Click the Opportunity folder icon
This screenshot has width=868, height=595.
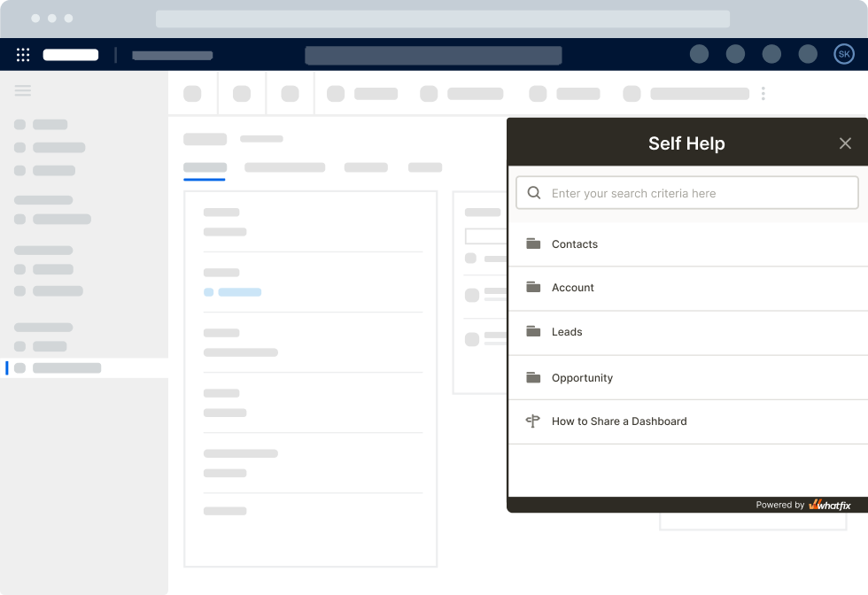click(x=533, y=377)
